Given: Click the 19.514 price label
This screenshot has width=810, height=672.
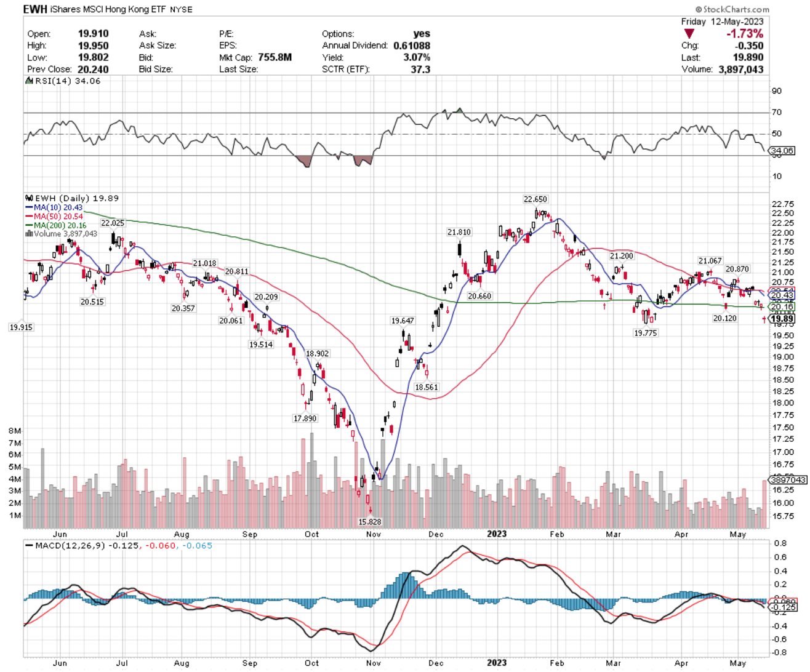Looking at the screenshot, I should coord(261,345).
